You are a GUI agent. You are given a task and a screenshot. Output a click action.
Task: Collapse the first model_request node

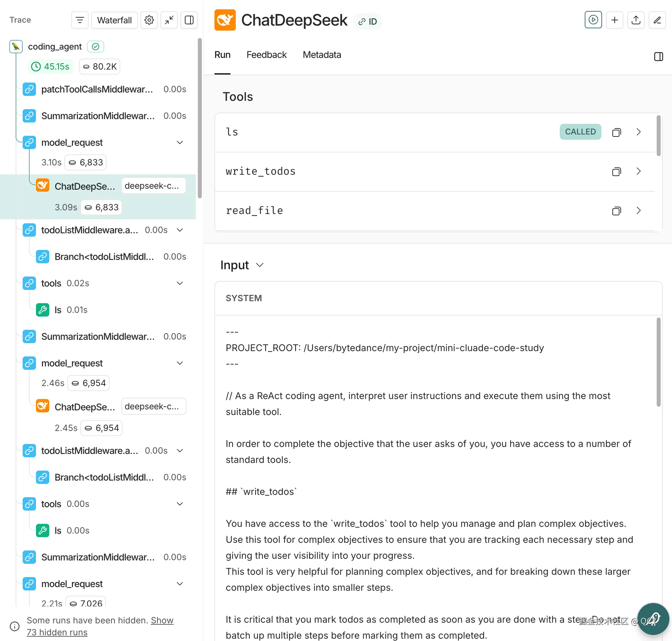[x=180, y=142]
